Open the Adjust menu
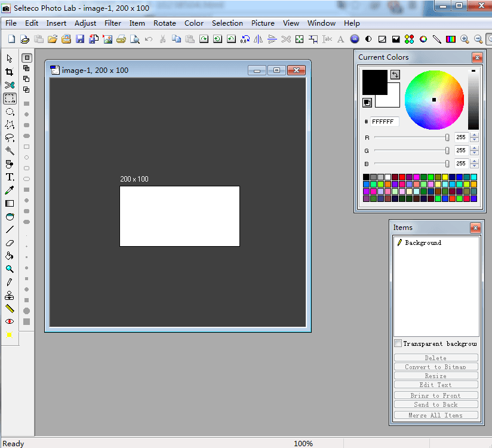The image size is (492, 448). [x=85, y=23]
